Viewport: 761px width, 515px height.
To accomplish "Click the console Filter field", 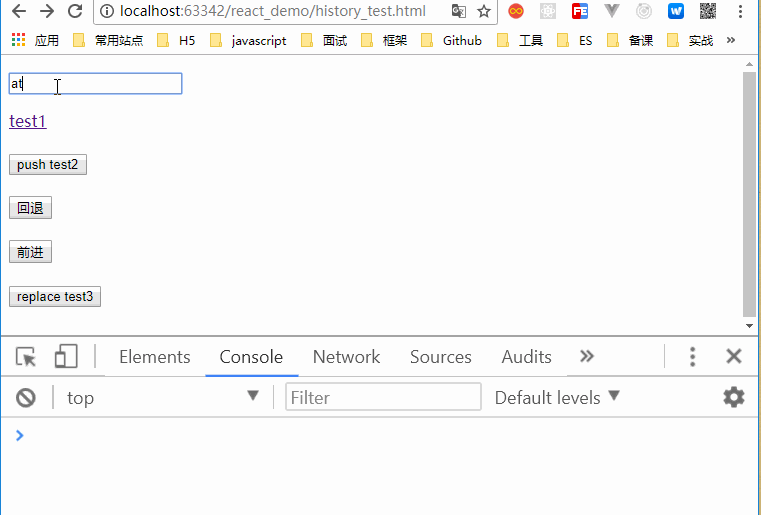I will [x=383, y=398].
